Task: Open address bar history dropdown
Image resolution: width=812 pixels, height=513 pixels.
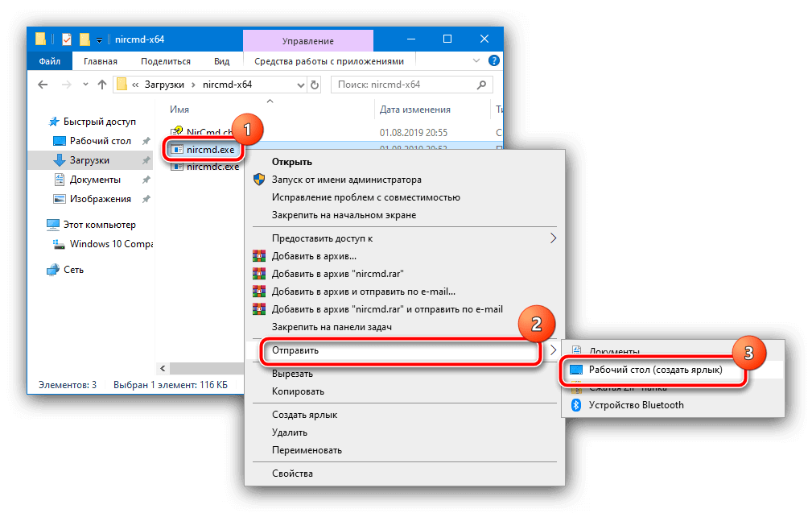Action: point(300,85)
